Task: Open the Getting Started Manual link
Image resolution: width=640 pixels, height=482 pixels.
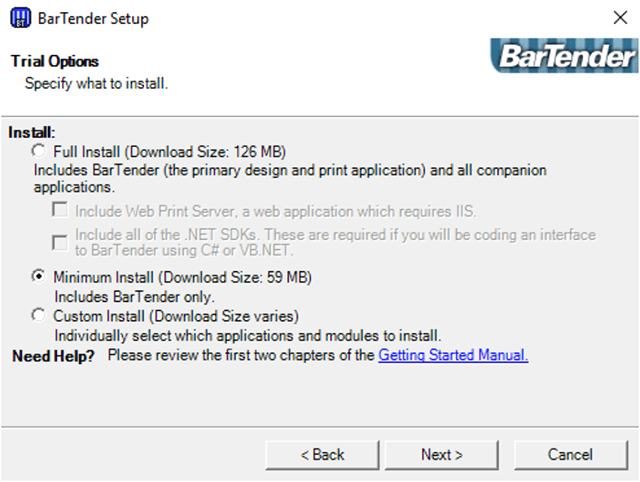Action: tap(452, 355)
